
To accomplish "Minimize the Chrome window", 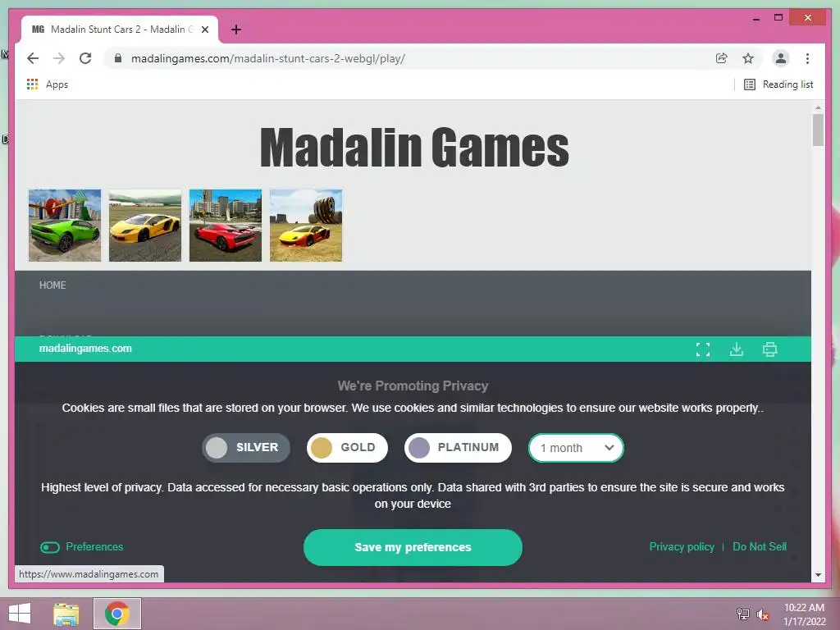I will tap(756, 18).
